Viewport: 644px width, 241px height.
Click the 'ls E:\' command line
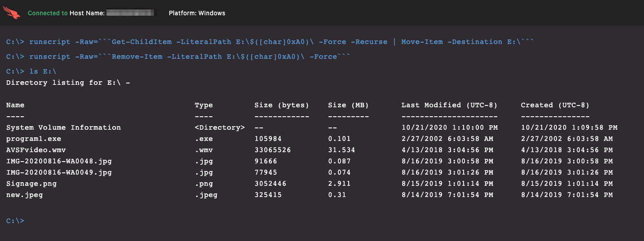click(x=31, y=71)
